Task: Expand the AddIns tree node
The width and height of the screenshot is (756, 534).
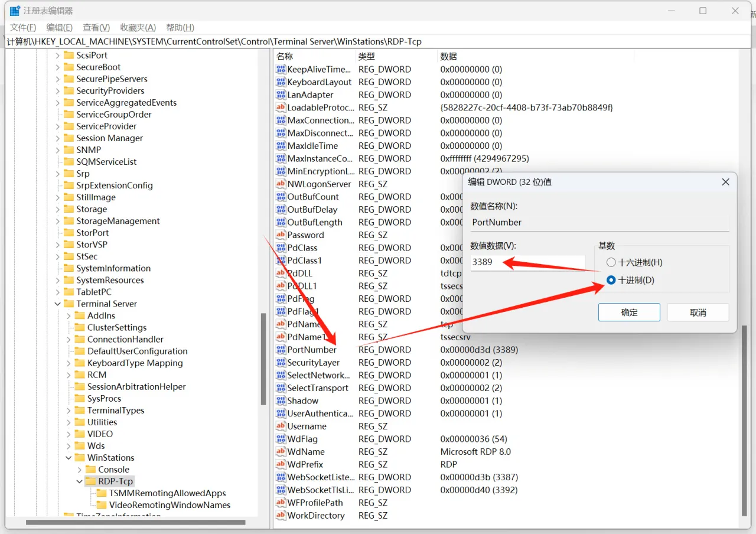Action: [x=69, y=315]
